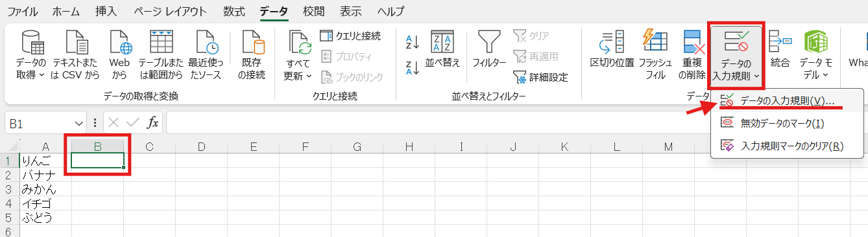Click cell containing イチゴ
Image resolution: width=868 pixels, height=237 pixels.
45,203
